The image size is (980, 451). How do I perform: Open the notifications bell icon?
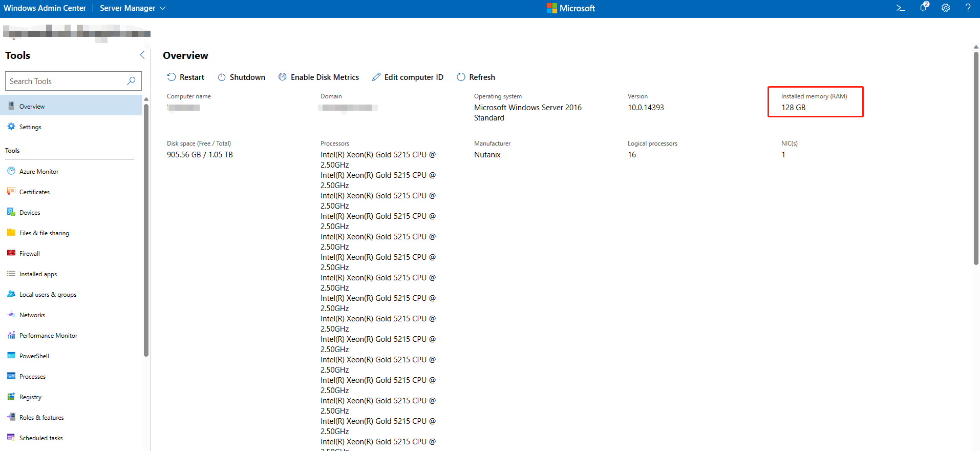click(924, 7)
